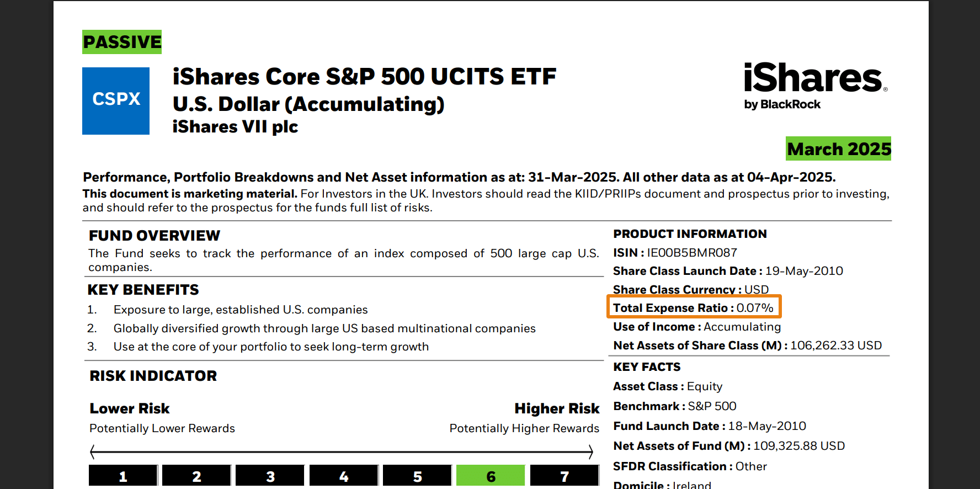Viewport: 980px width, 489px height.
Task: Click risk indicator box number 1
Action: tap(123, 476)
